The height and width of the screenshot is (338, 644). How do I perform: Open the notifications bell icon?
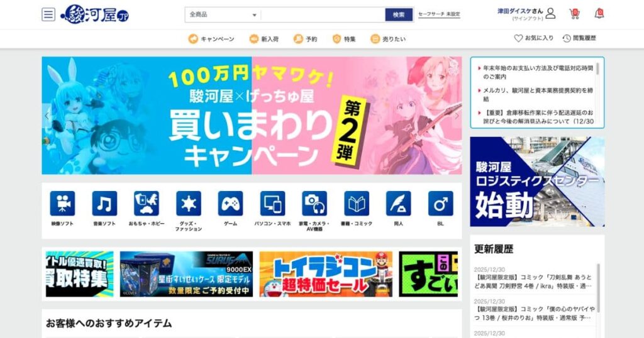pyautogui.click(x=599, y=14)
